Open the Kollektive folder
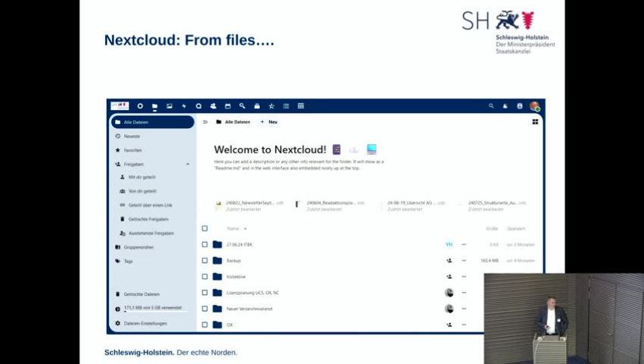The image size is (644, 364). pos(236,277)
